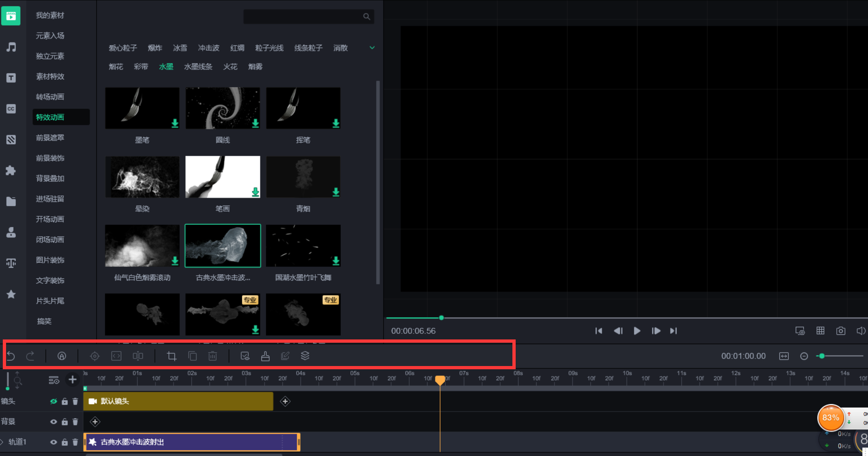Click the circled A icon in toolbar
Screen dimensions: 868x456
point(62,356)
